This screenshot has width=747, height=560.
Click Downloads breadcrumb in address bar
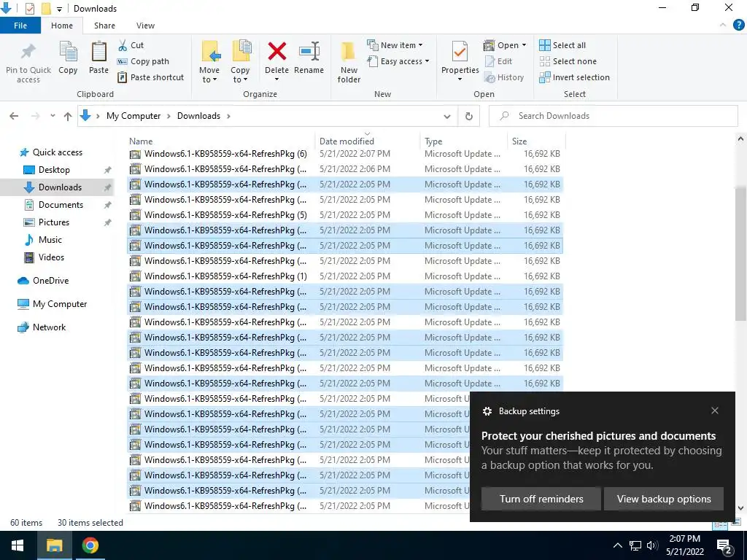198,116
